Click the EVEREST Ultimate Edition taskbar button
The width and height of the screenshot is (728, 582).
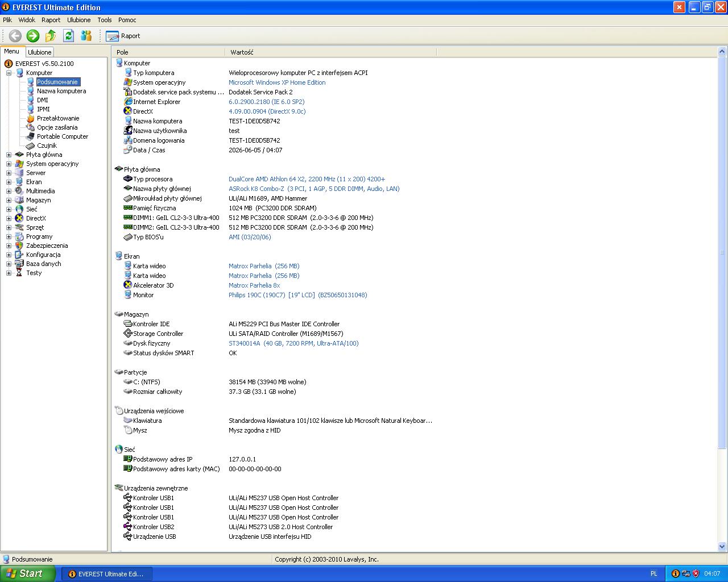click(x=107, y=574)
